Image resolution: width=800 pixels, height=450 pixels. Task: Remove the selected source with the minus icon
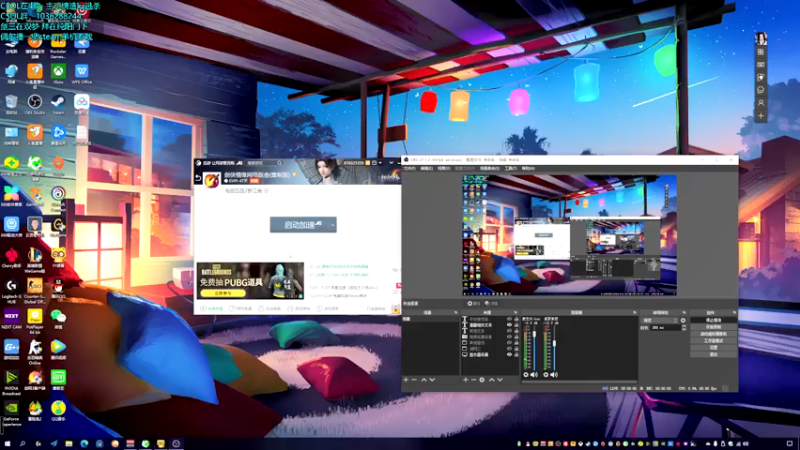(473, 380)
